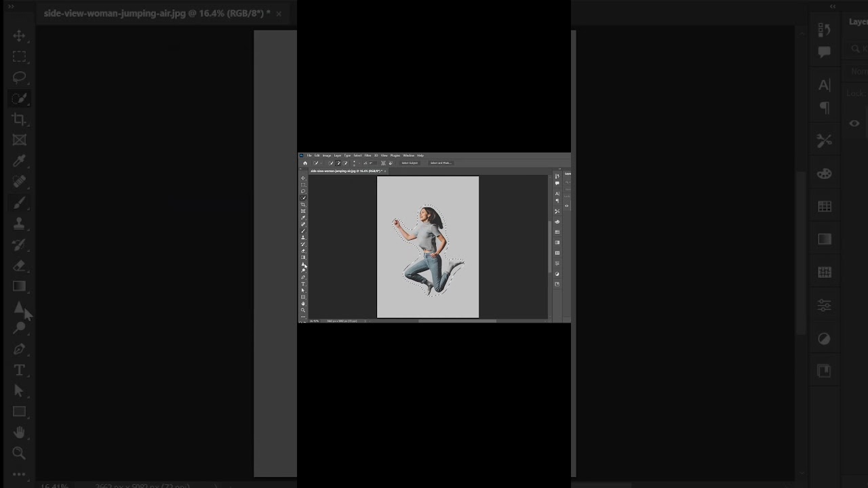Select the Dodge tool in the center window
This screenshot has height=488, width=868.
[303, 270]
